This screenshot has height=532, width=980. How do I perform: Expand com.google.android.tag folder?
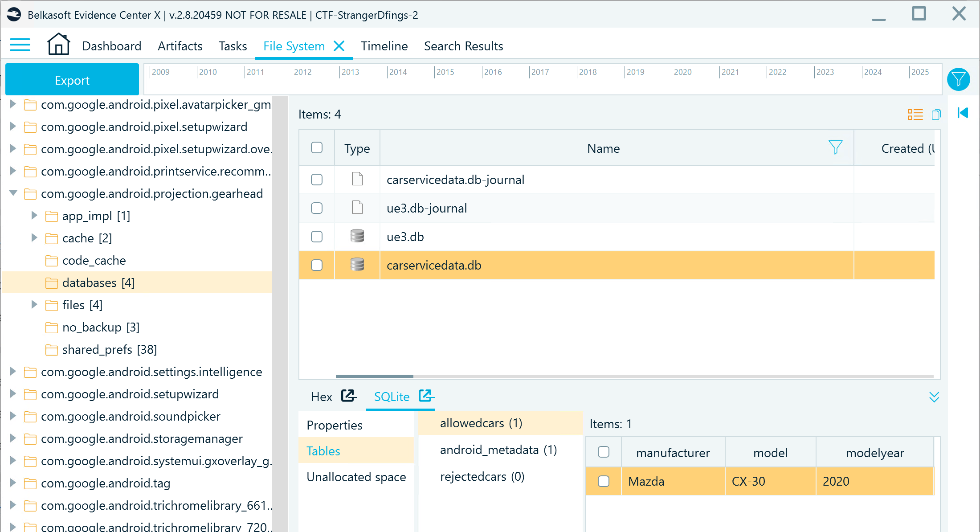(x=13, y=483)
